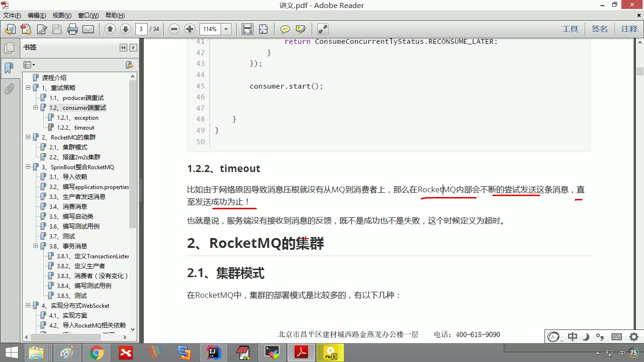Click the find current bookmark icon

click(130, 65)
